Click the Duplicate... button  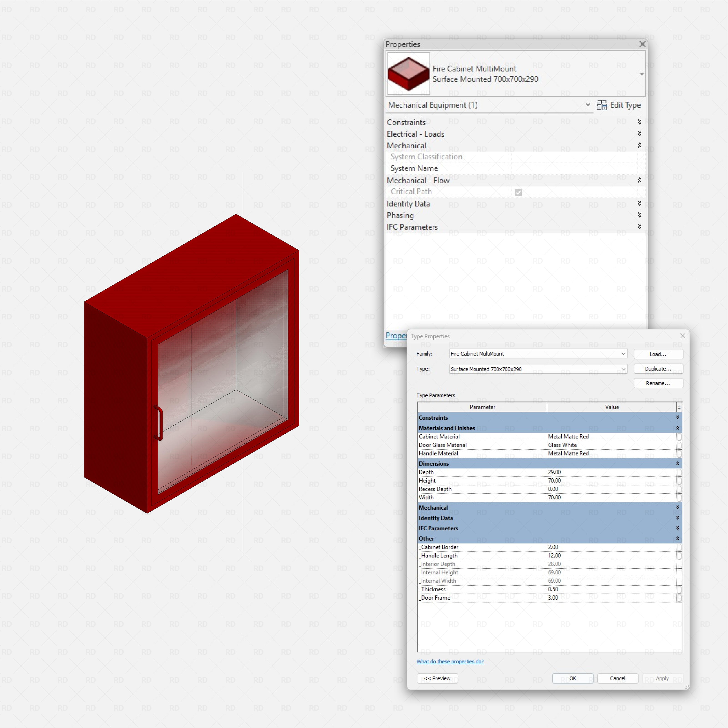pyautogui.click(x=658, y=369)
